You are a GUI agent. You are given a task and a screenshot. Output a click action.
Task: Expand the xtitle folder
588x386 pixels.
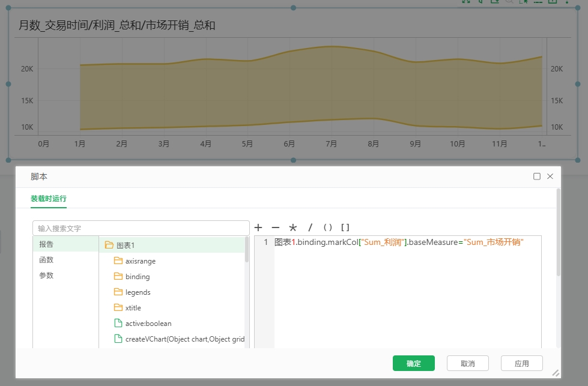tap(133, 308)
